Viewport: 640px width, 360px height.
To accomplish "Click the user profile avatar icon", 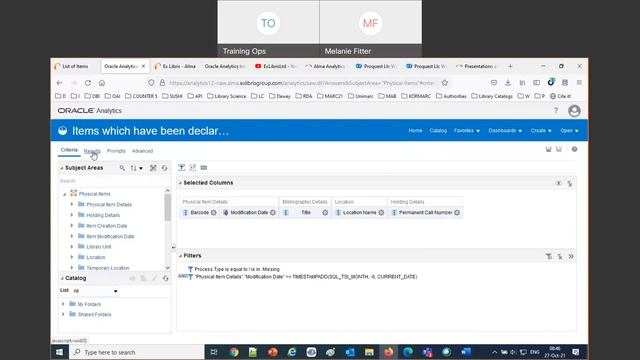I will coord(574,111).
